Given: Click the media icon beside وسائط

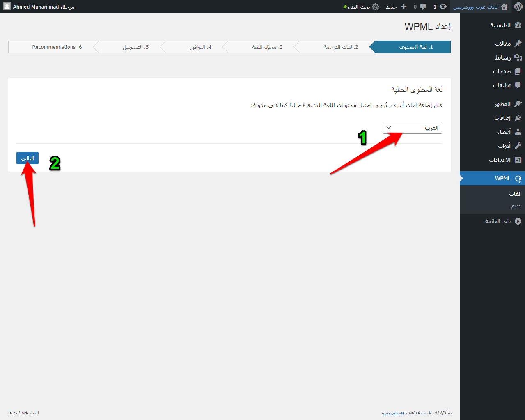Looking at the screenshot, I should (x=518, y=57).
